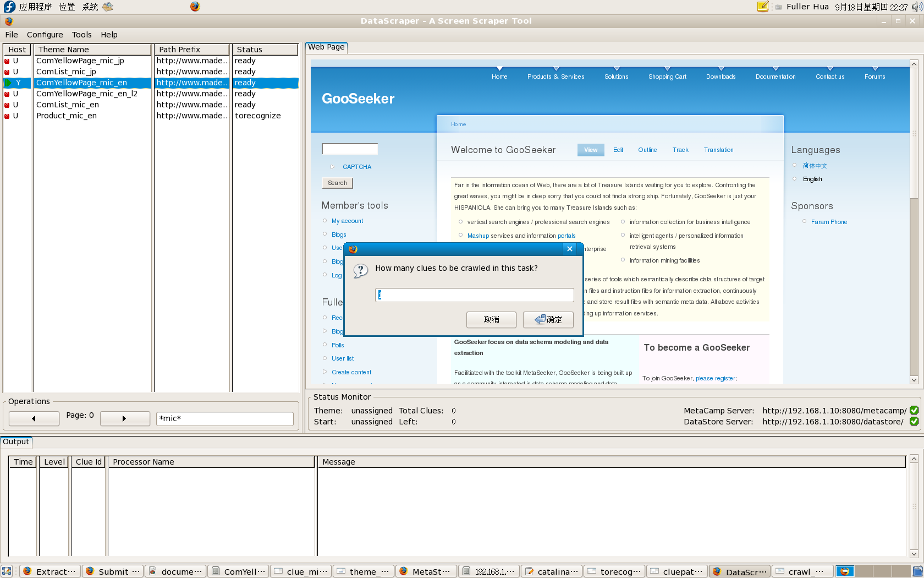Click the Edit tab on the welcome page
The width and height of the screenshot is (924, 578).
(x=618, y=150)
